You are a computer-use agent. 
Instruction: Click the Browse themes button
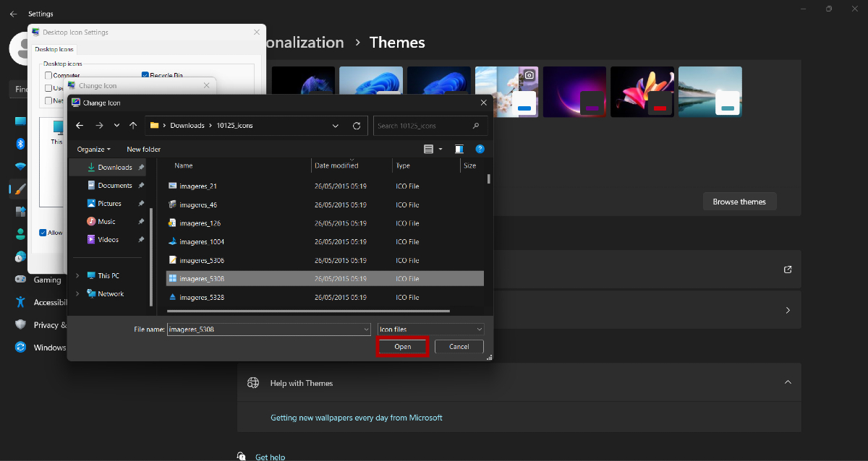coord(739,202)
